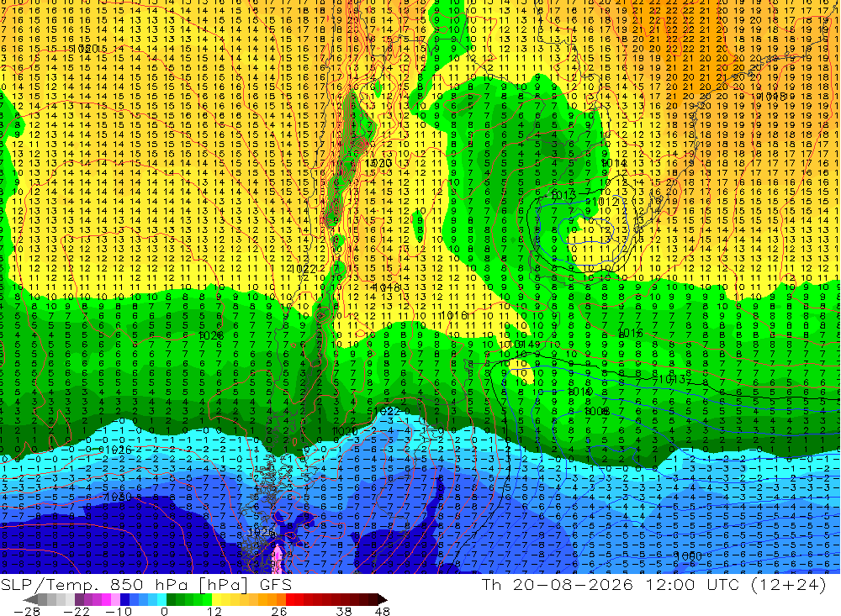Click the isobar label '1012' near the low
The width and height of the screenshot is (841, 616).
[606, 203]
